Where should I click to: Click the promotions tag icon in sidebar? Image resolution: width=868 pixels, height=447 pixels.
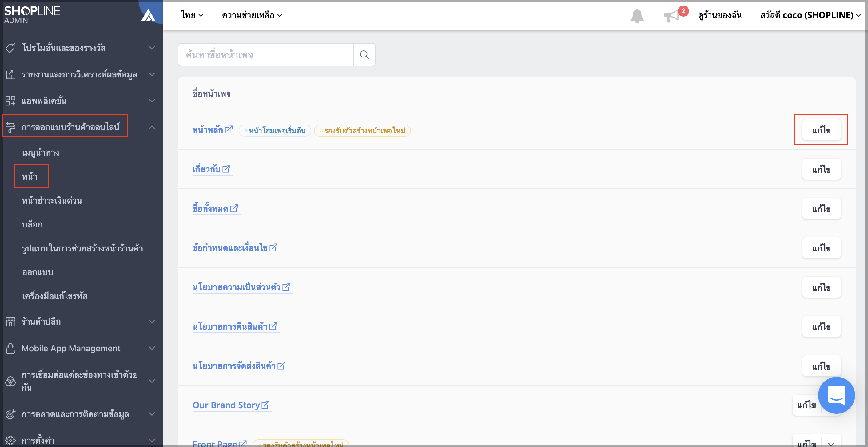[x=10, y=48]
